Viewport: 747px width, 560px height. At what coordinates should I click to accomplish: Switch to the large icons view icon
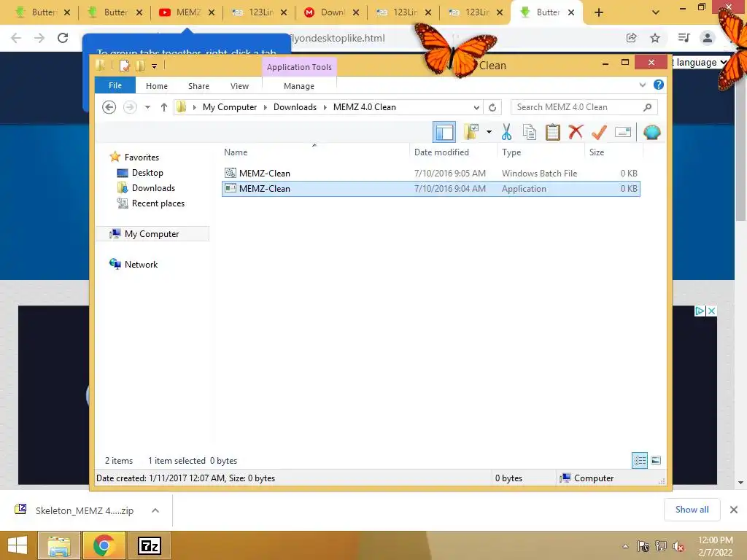[x=656, y=461]
